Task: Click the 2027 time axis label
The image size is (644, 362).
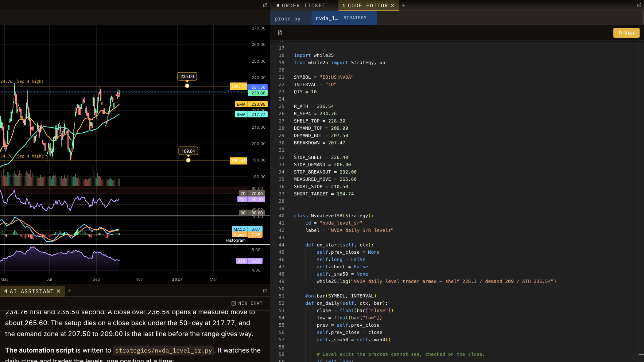Action: pos(177,279)
